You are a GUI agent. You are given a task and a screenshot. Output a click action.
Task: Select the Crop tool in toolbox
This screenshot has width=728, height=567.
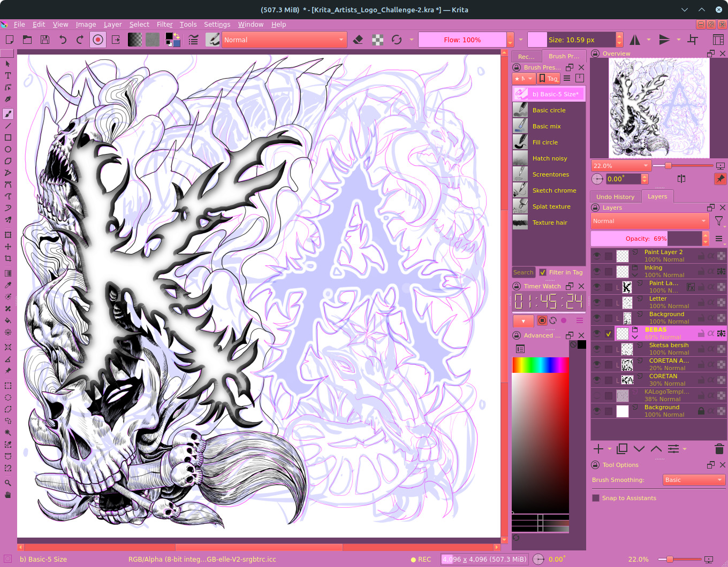click(x=8, y=258)
